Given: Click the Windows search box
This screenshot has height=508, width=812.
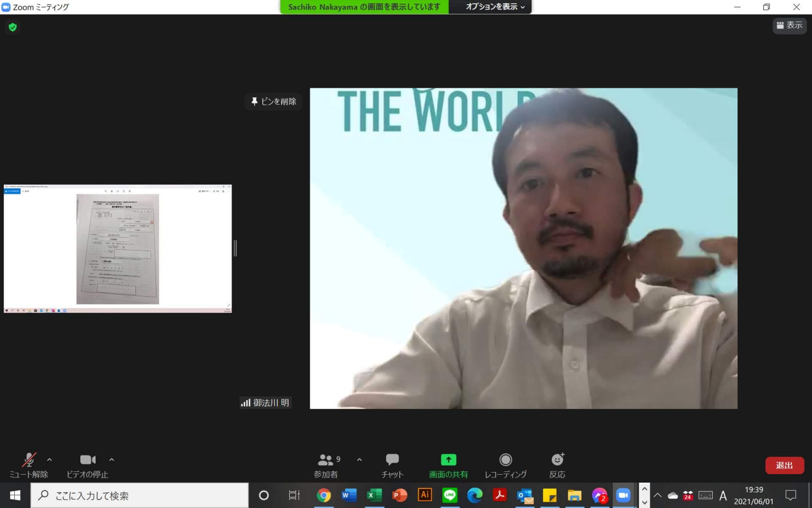Looking at the screenshot, I should [140, 495].
